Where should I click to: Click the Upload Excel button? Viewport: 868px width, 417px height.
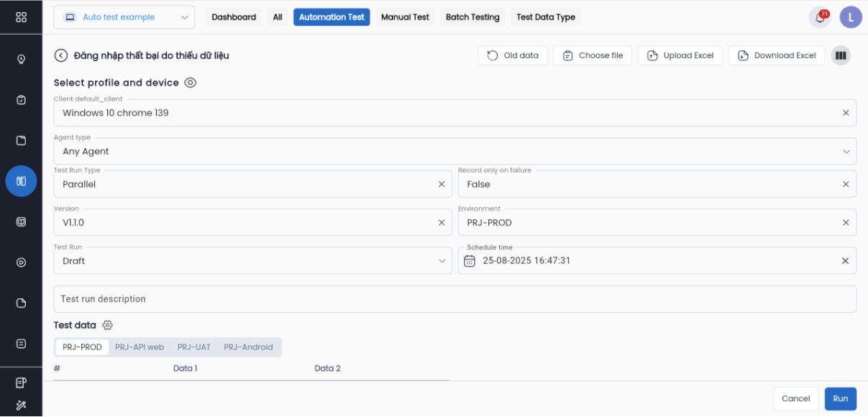[x=680, y=55]
